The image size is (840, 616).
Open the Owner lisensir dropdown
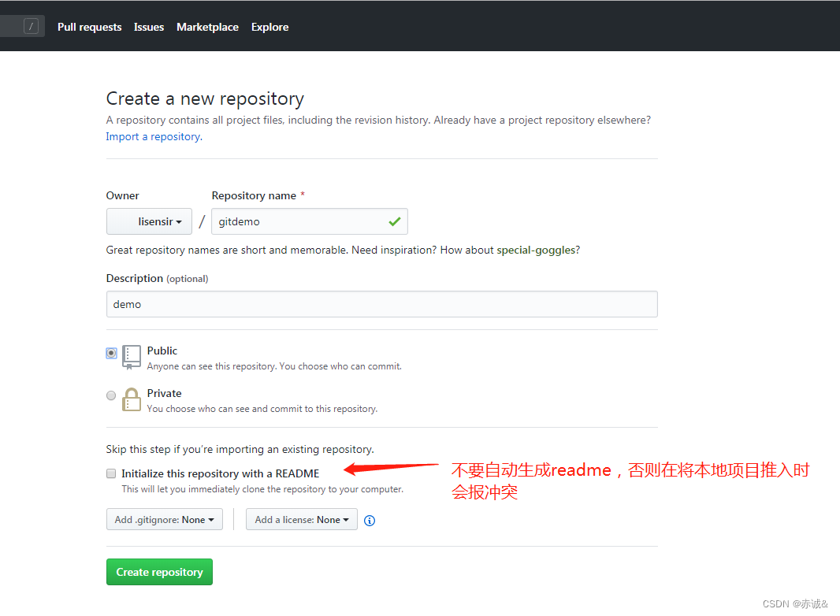[149, 221]
